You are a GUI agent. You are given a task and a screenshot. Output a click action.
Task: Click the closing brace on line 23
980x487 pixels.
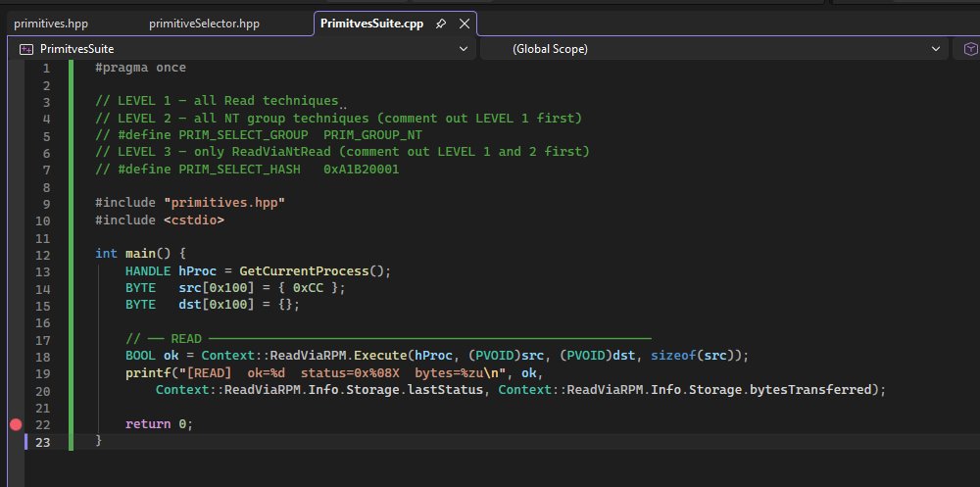pyautogui.click(x=99, y=441)
